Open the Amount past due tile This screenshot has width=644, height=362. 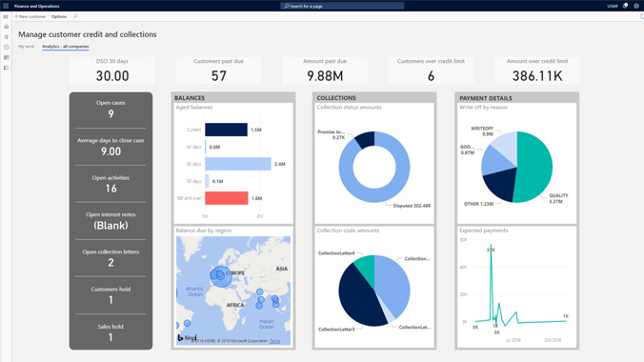pos(325,70)
